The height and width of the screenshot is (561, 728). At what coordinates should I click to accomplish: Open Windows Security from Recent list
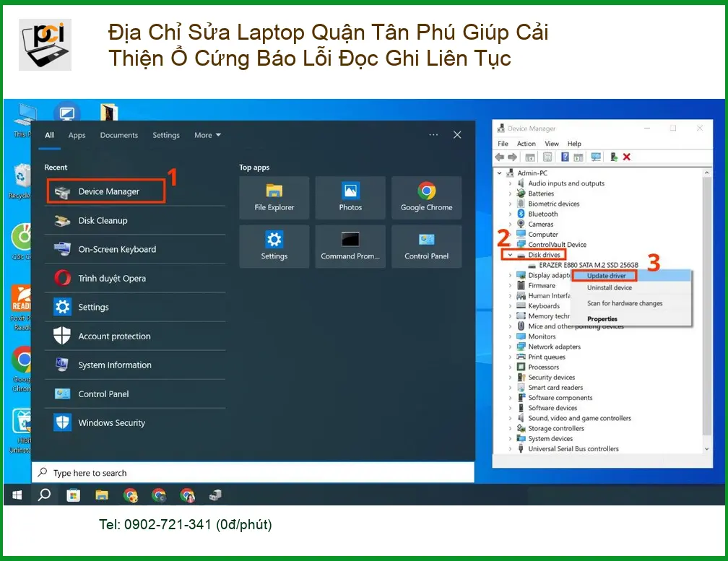coord(135,422)
